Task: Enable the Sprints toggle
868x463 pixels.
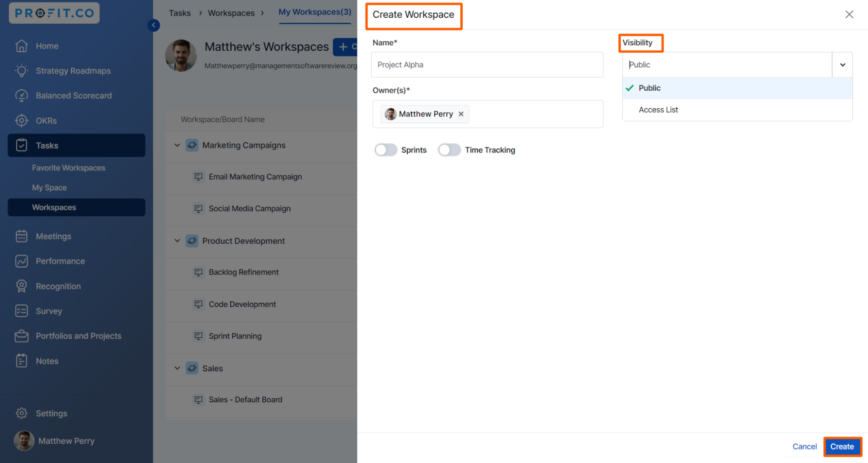Action: pos(386,150)
